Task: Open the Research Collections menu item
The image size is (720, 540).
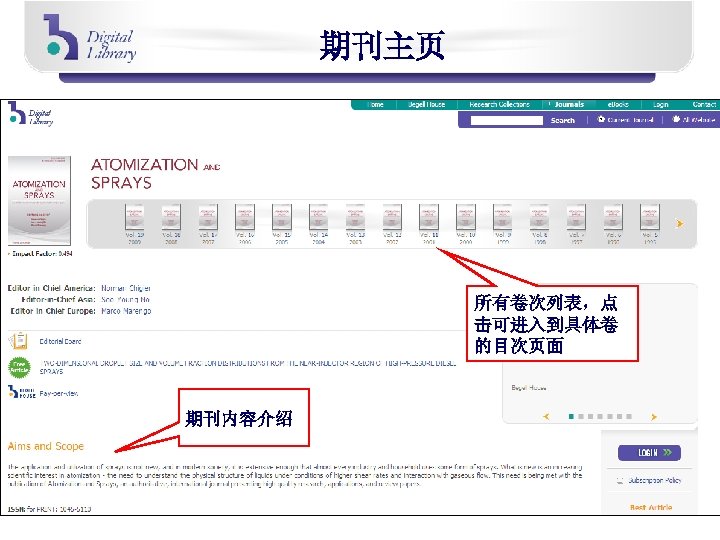Action: tap(499, 105)
